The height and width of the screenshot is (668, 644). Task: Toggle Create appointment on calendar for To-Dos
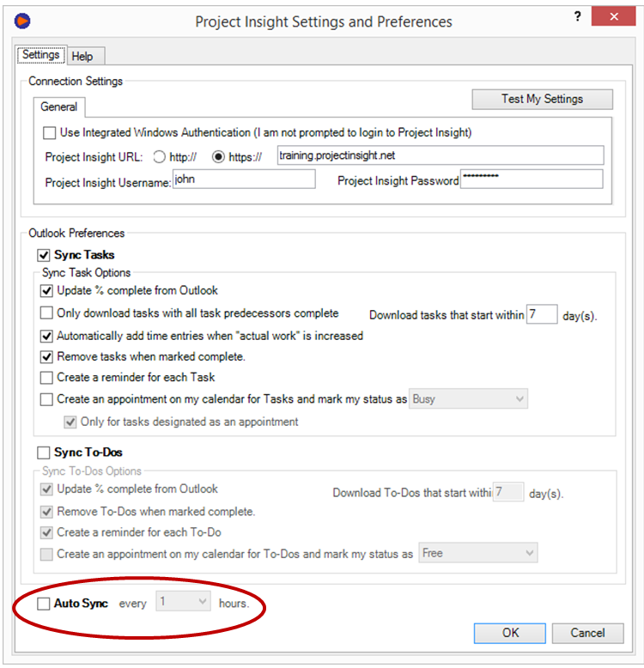click(46, 555)
